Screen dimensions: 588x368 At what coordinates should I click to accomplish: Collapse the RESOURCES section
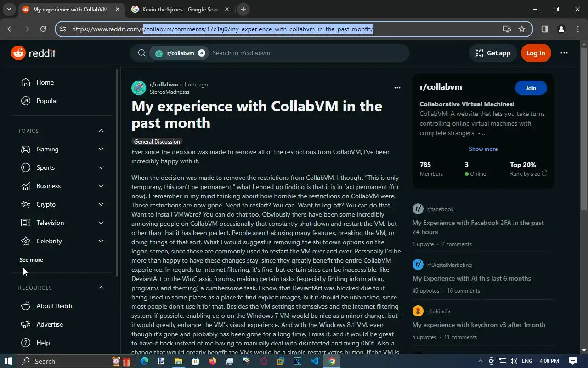pos(101,287)
